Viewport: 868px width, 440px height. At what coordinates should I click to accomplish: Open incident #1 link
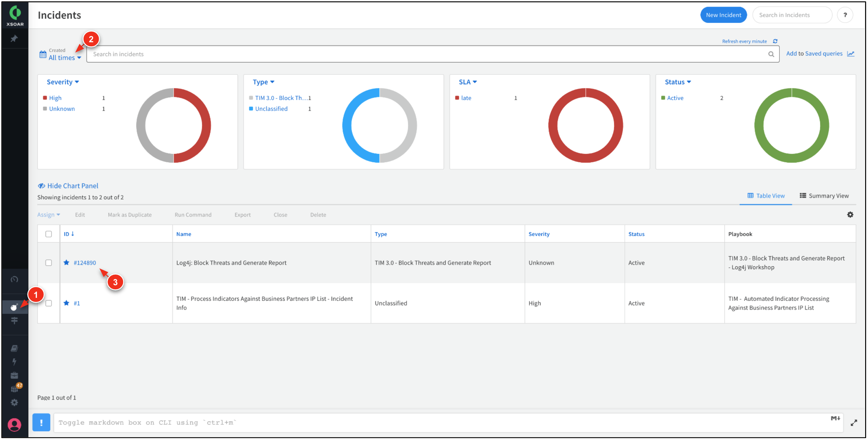[77, 303]
